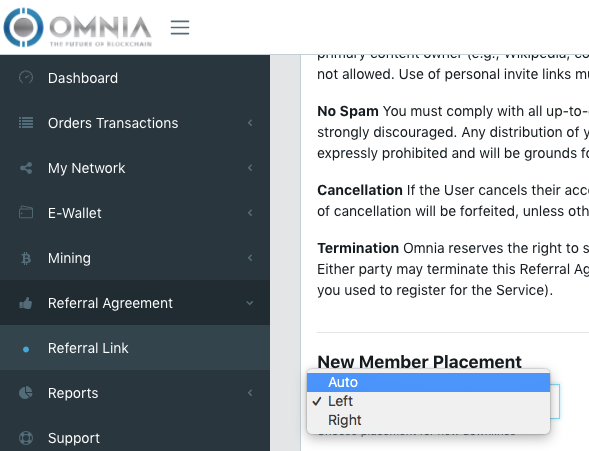Select Auto placement option

pos(428,382)
